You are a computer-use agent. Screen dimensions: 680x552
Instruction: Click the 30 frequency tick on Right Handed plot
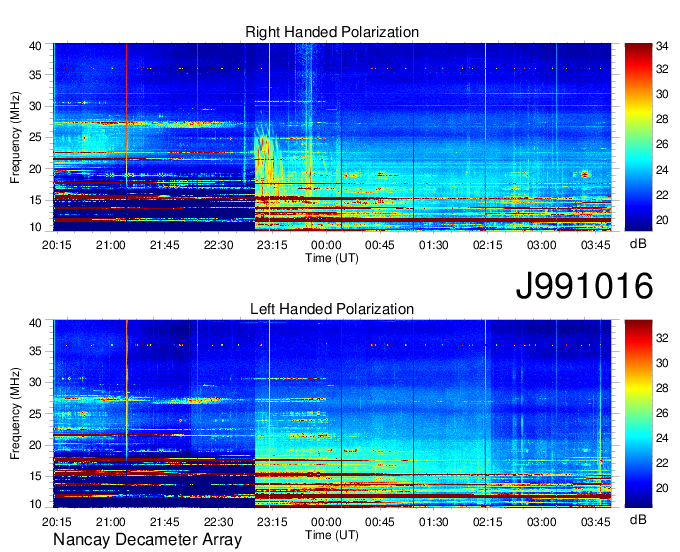35,106
